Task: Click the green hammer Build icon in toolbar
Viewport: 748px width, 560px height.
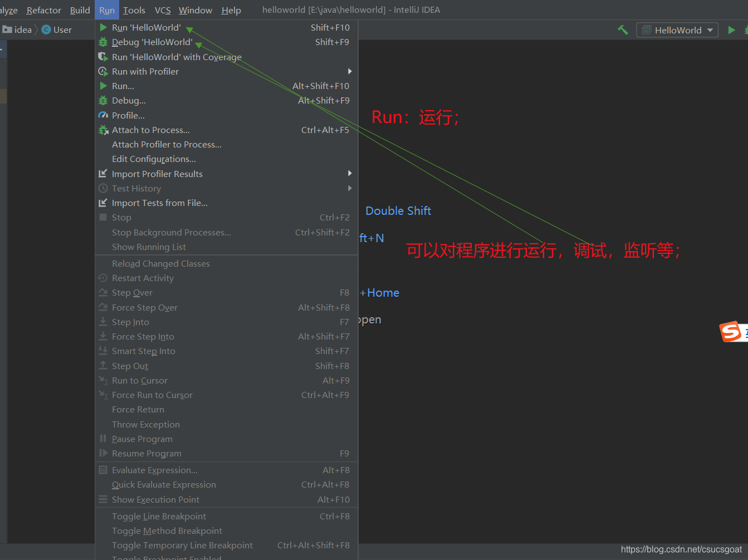Action: click(x=623, y=30)
